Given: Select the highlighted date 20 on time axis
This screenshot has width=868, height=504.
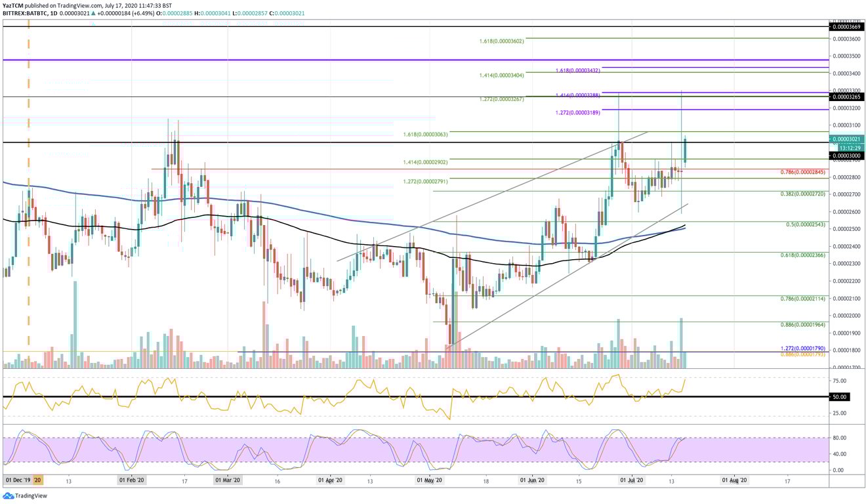Looking at the screenshot, I should [x=37, y=480].
